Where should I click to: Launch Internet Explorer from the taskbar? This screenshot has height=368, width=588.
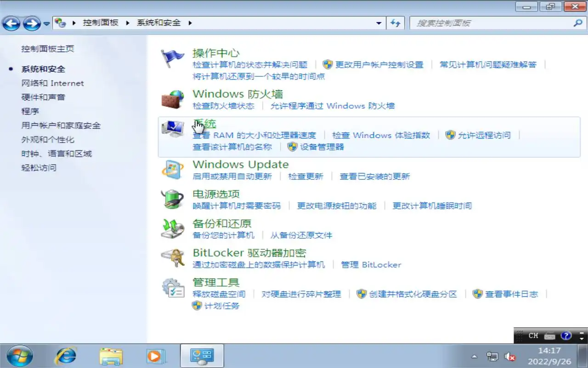66,356
